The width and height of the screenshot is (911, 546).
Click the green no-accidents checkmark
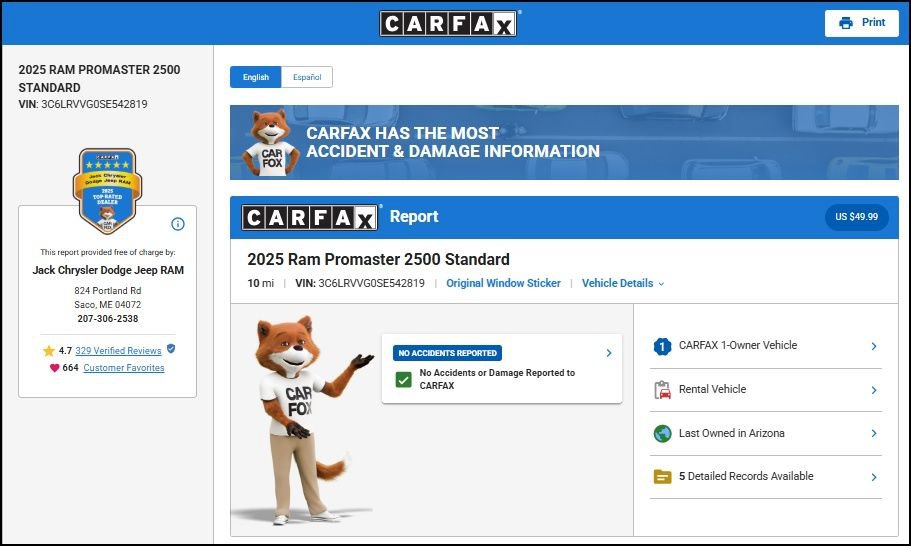[x=403, y=380]
